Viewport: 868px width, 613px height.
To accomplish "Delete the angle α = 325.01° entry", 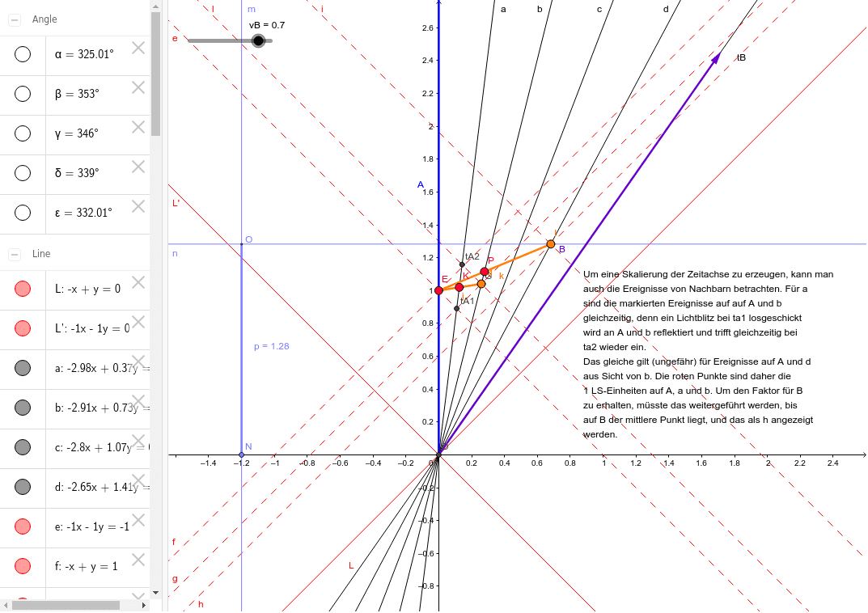I will 138,49.
